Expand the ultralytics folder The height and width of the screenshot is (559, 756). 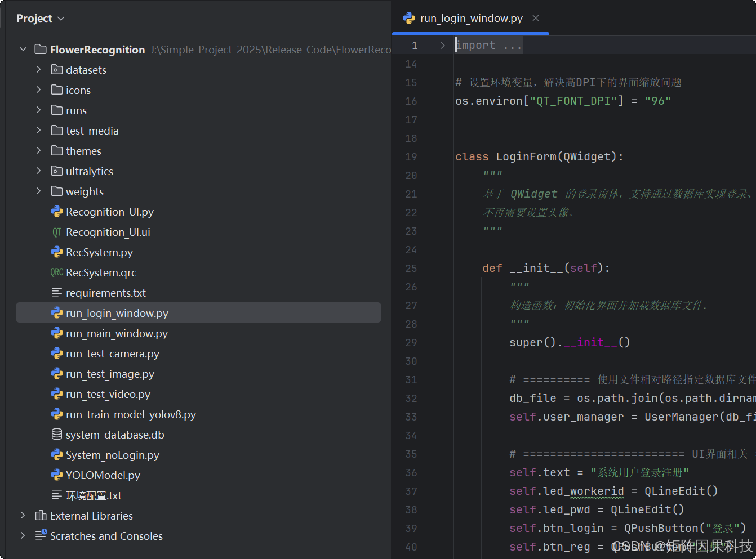click(x=38, y=171)
